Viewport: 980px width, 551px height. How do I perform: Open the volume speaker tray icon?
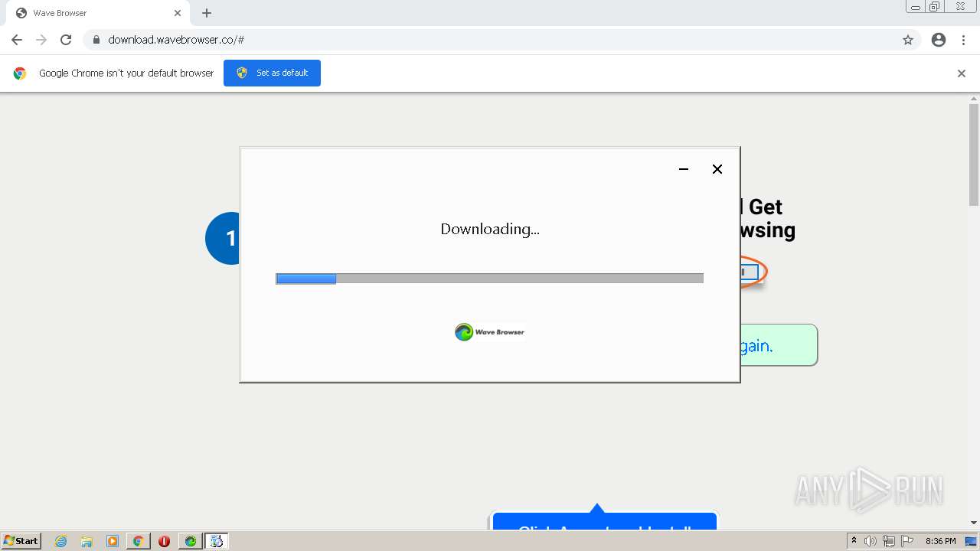[871, 541]
